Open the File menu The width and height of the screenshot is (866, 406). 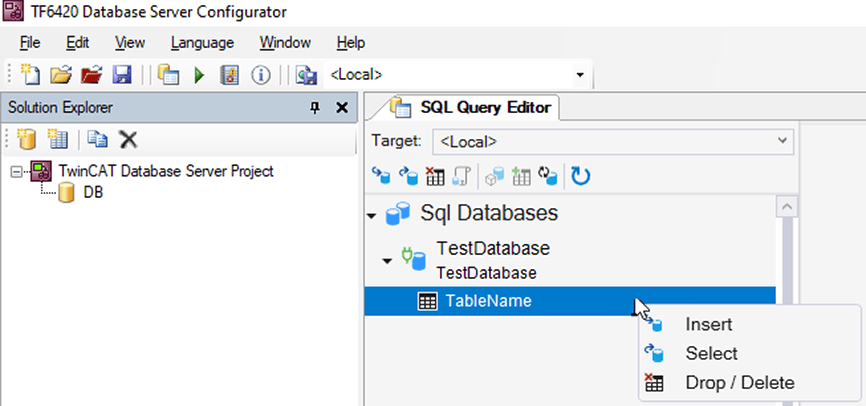tap(30, 43)
